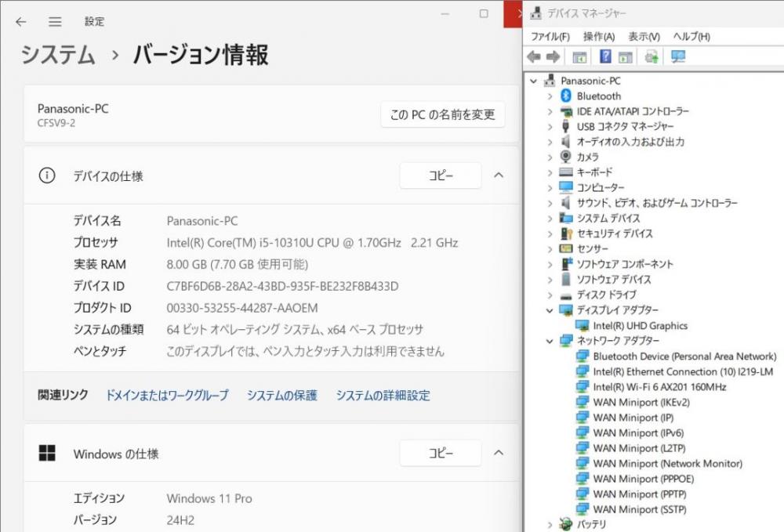This screenshot has height=532, width=784.
Task: Open the 表示(V) menu
Action: 644,37
